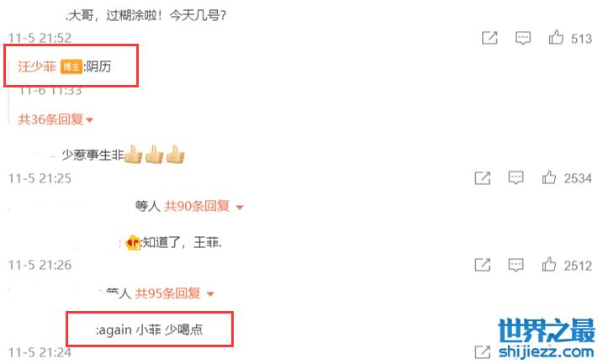Viewport: 603px width, 364px height.
Task: Like the comment with 513 likes
Action: click(x=556, y=38)
